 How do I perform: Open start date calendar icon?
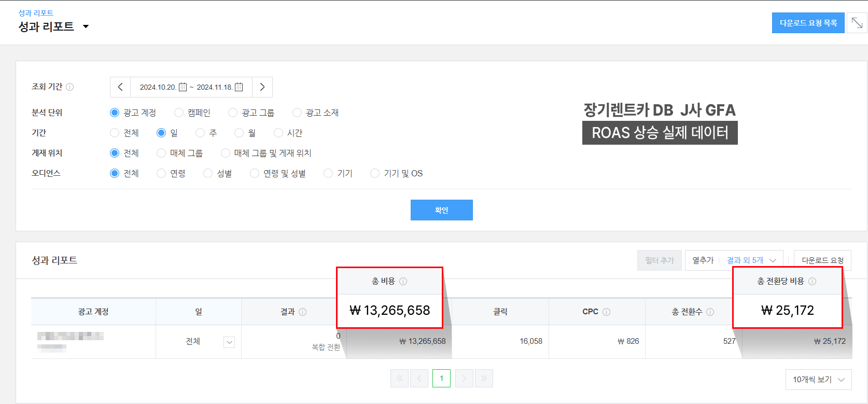[x=183, y=87]
